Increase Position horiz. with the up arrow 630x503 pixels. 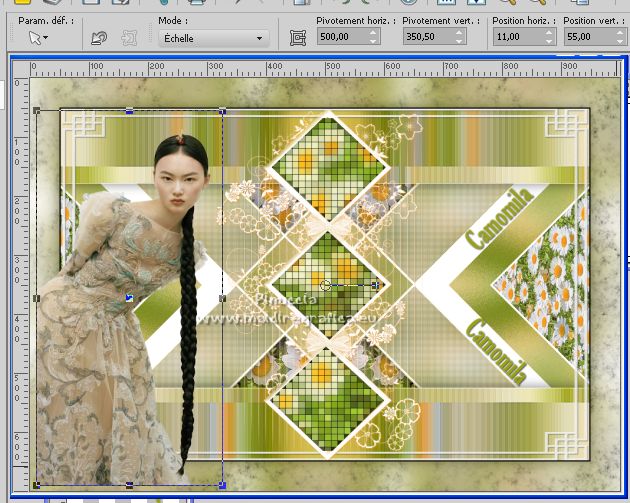click(x=550, y=33)
